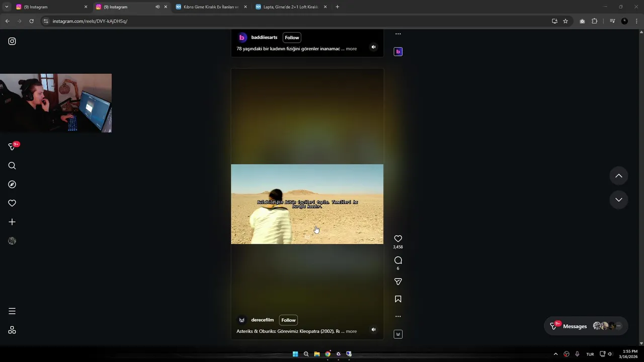
Task: Pause the playing derecefilm reel video
Action: point(307,204)
